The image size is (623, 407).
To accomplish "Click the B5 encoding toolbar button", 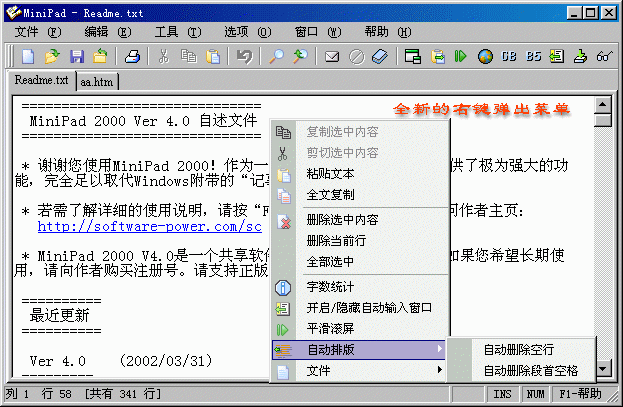I will (x=534, y=56).
